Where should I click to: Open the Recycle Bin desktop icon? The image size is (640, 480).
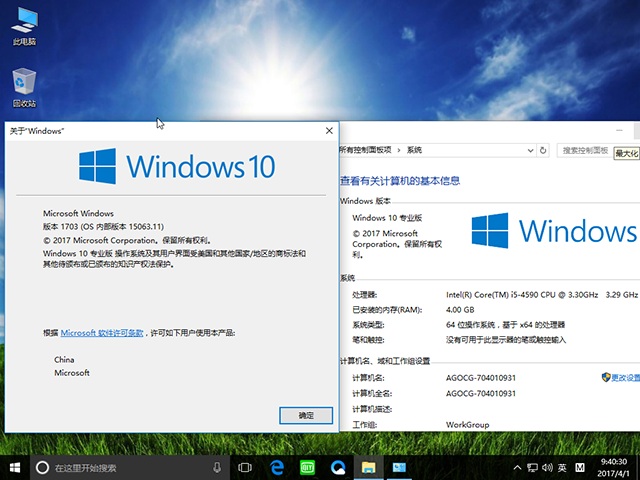[x=24, y=88]
